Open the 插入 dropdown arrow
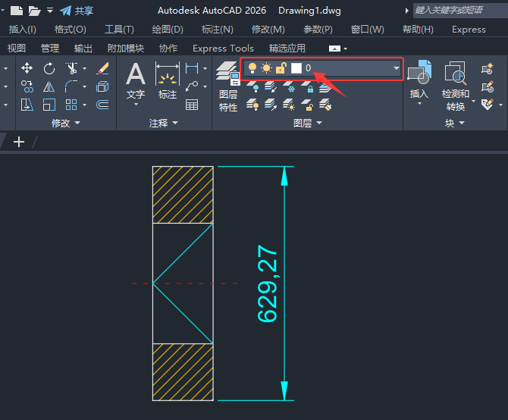Screen dimensions: 508x420 [x=419, y=104]
